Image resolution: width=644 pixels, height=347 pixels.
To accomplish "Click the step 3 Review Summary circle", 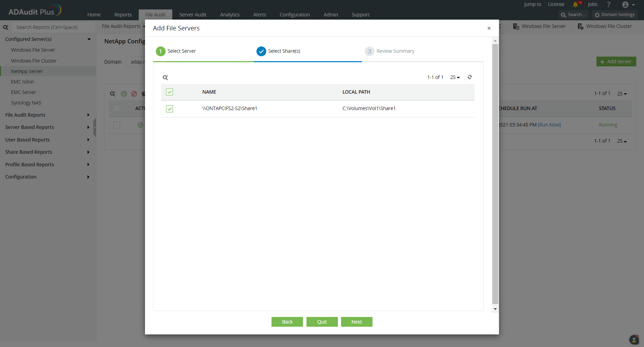I will [x=369, y=51].
